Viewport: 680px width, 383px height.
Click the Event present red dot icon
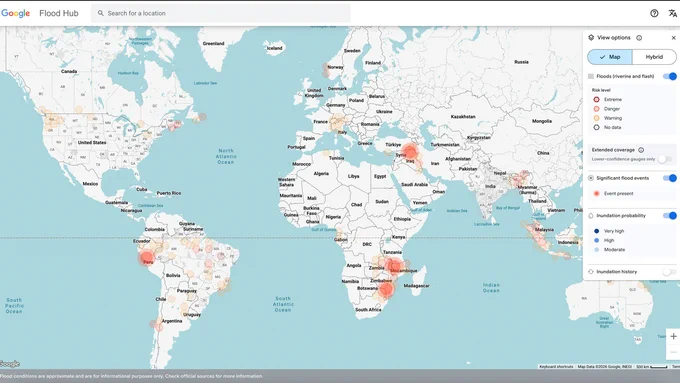point(596,193)
